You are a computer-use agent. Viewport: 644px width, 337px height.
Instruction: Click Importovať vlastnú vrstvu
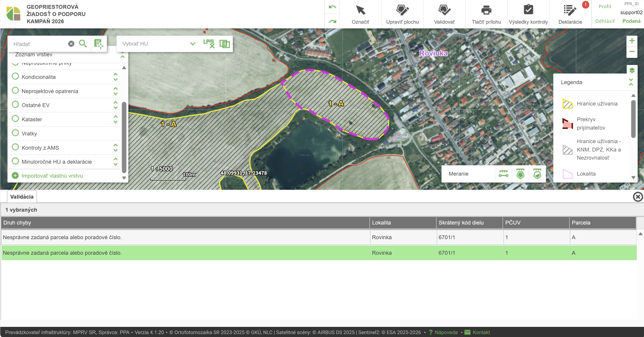tap(52, 176)
